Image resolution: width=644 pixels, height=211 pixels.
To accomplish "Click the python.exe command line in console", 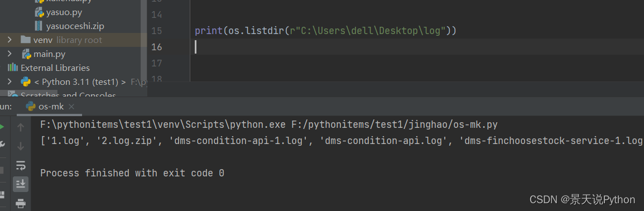I will coord(268,124).
